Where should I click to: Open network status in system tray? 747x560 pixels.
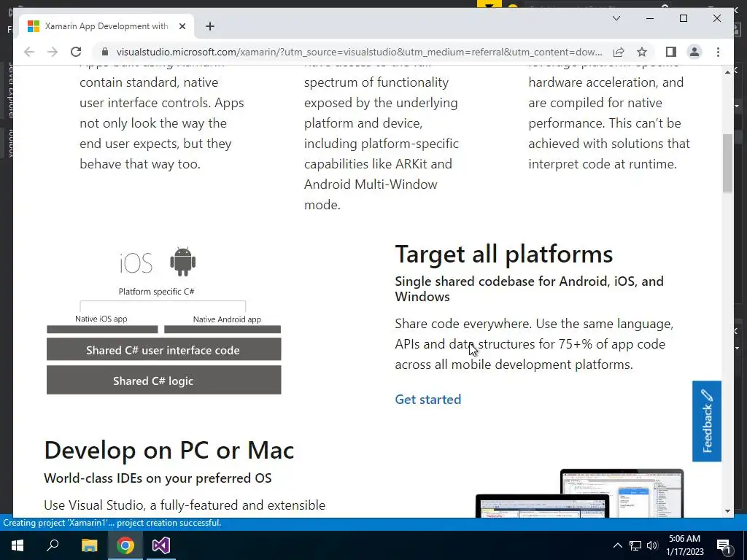point(635,545)
